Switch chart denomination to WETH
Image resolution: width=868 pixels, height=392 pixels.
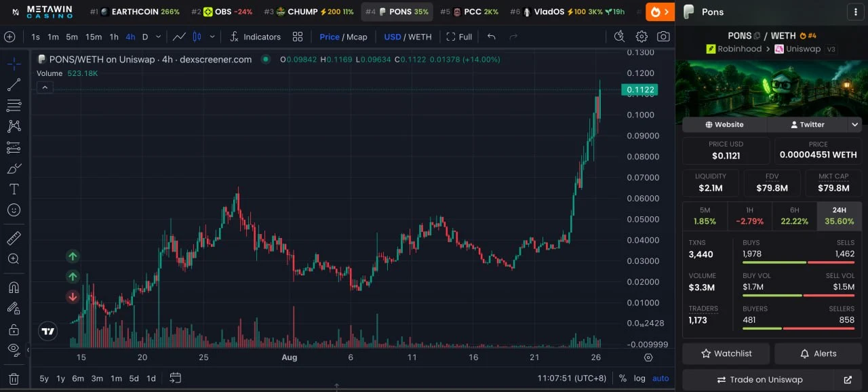(420, 37)
